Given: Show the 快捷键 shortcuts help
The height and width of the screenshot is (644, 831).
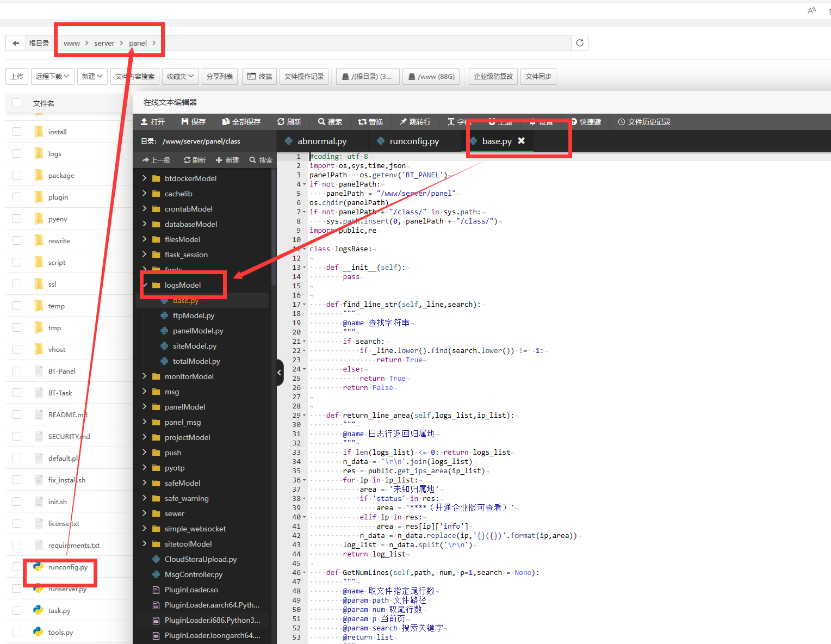Looking at the screenshot, I should (586, 122).
